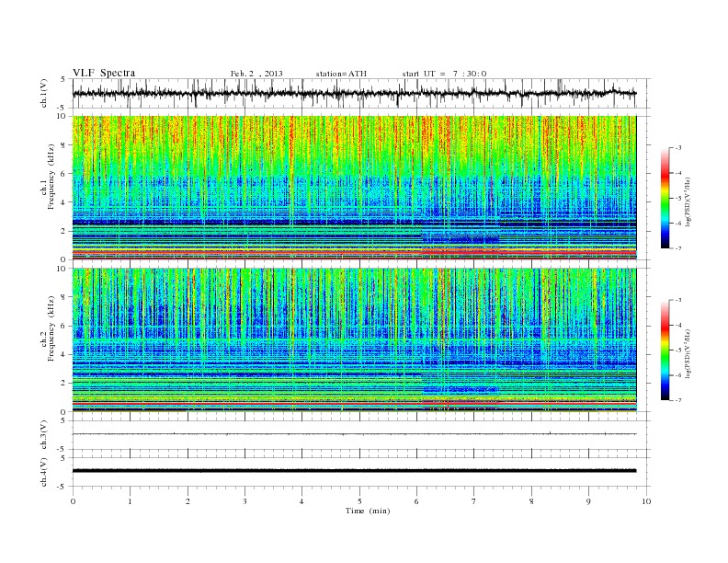The image size is (728, 563).
Task: Click the '7' tick label on time axis
Action: 474,501
